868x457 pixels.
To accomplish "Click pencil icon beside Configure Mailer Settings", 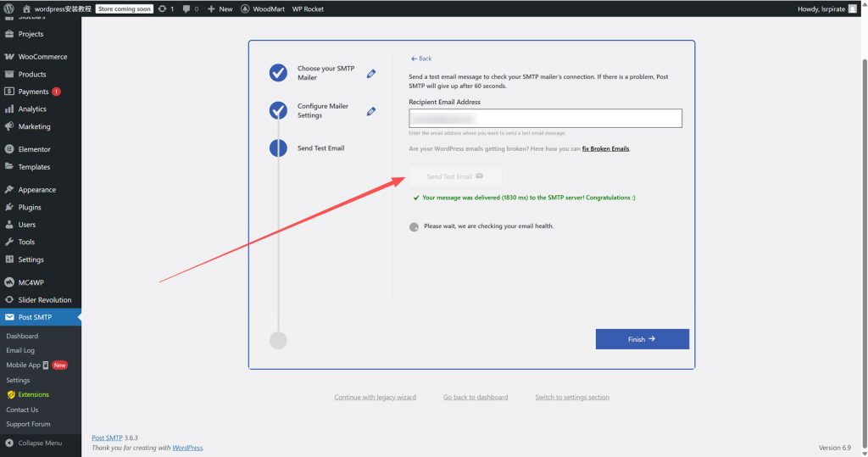I will 371,111.
